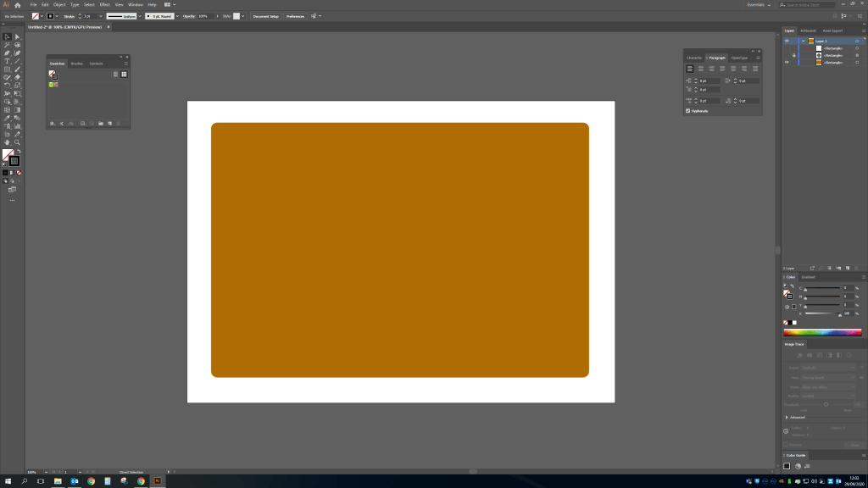Click the Document Setup button

(265, 16)
